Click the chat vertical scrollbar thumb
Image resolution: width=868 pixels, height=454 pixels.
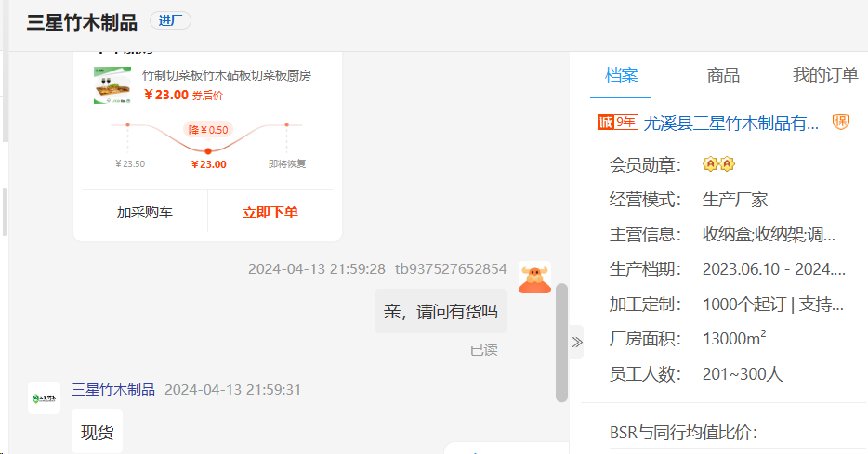(x=562, y=343)
